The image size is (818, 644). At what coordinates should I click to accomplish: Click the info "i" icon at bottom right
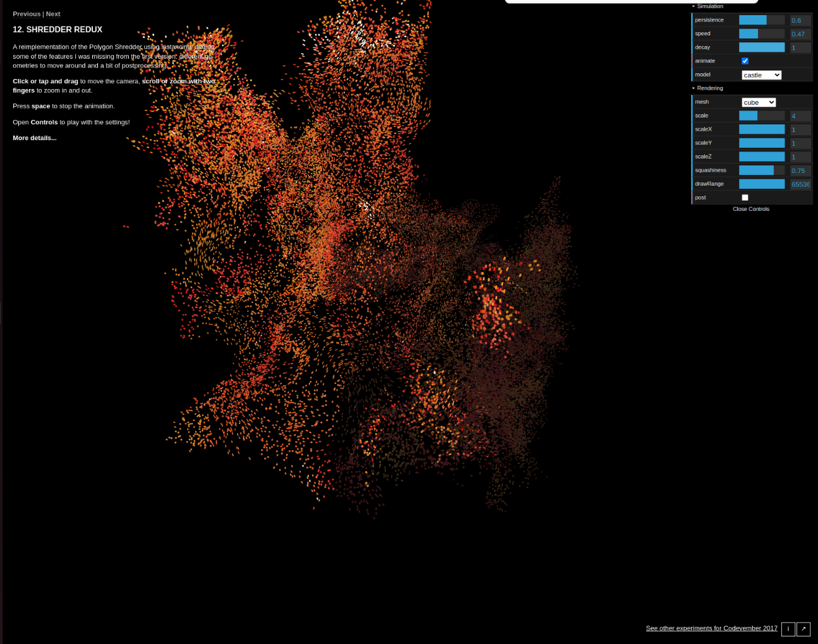tap(788, 629)
